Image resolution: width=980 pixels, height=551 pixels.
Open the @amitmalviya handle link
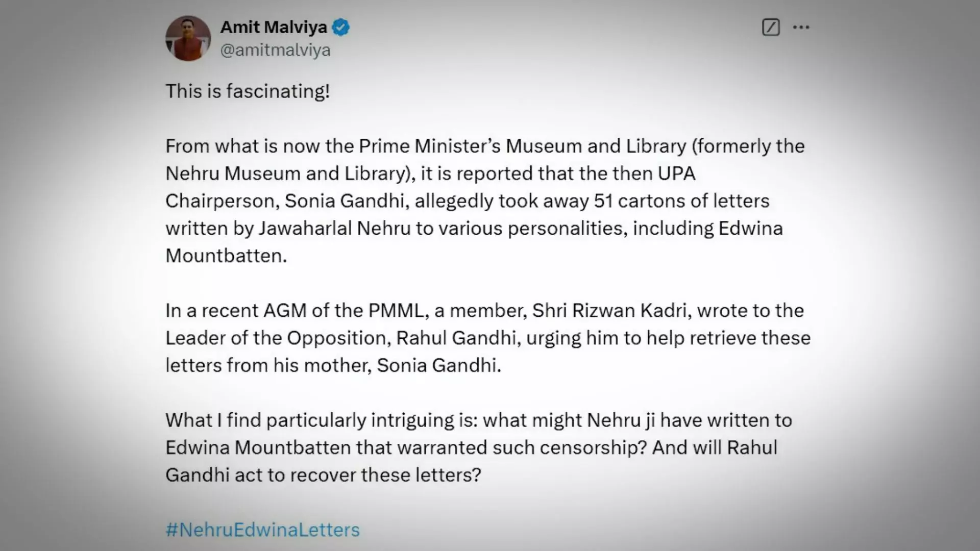(x=275, y=50)
